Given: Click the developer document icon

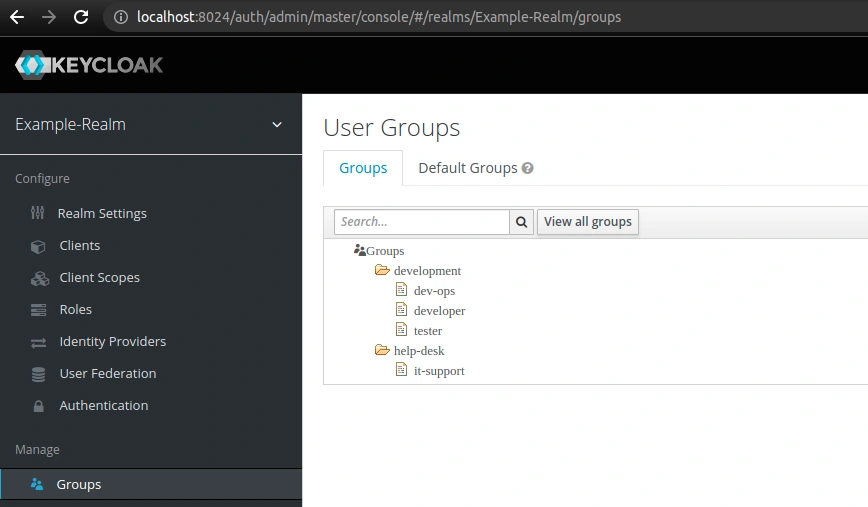Looking at the screenshot, I should coord(401,309).
